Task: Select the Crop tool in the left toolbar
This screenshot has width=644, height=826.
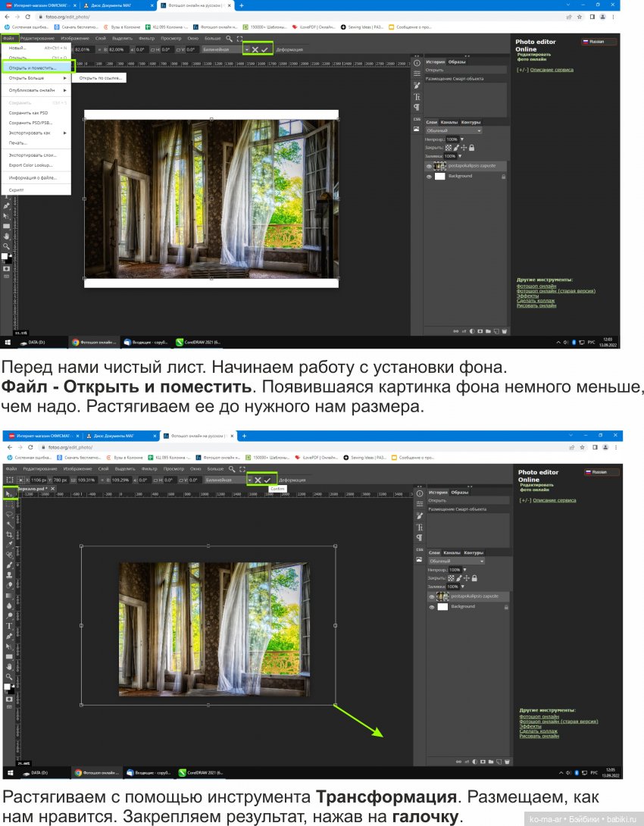Action: pos(9,534)
